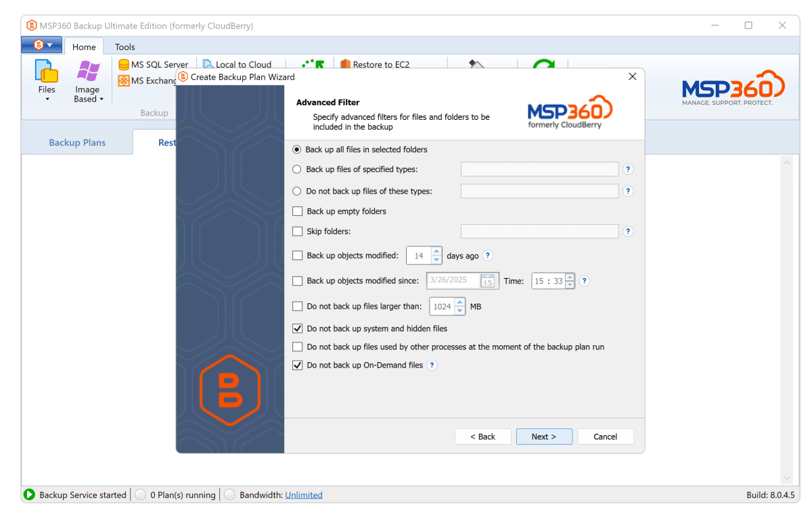Enable Do not back up files larger than

(x=297, y=306)
